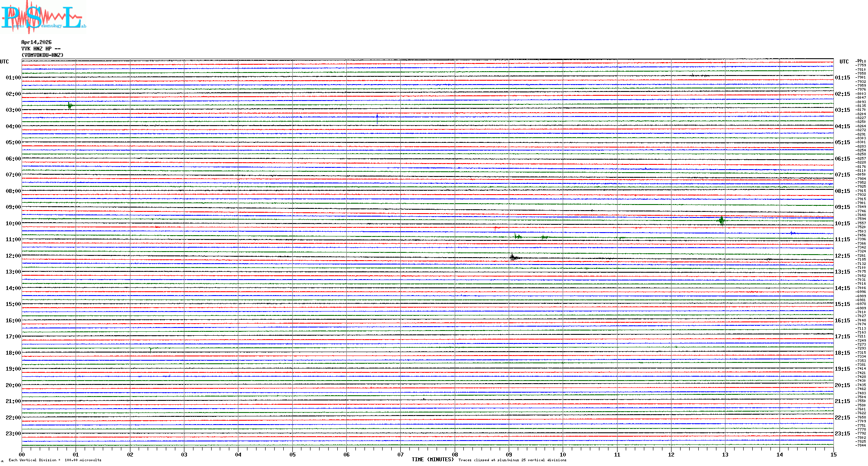This screenshot has height=466, width=868.
Task: Click the 21:15 time label on right axis
Action: pyautogui.click(x=842, y=401)
